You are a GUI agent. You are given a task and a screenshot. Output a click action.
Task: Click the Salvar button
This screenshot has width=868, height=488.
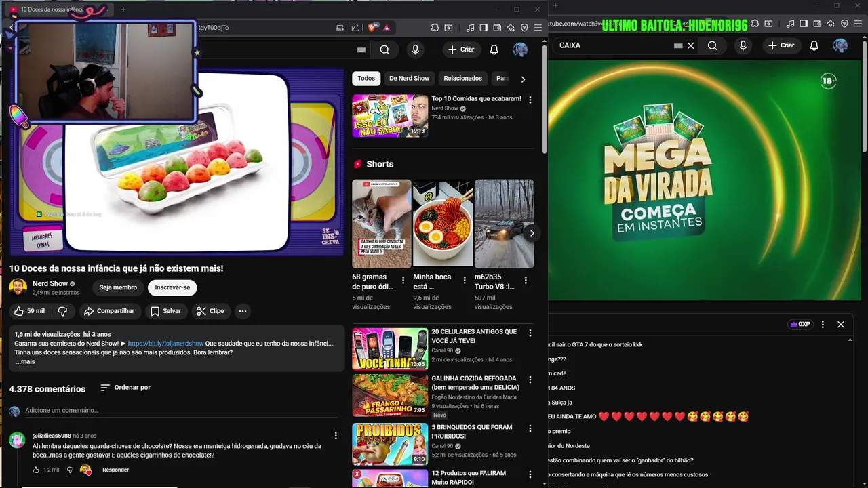(x=165, y=311)
